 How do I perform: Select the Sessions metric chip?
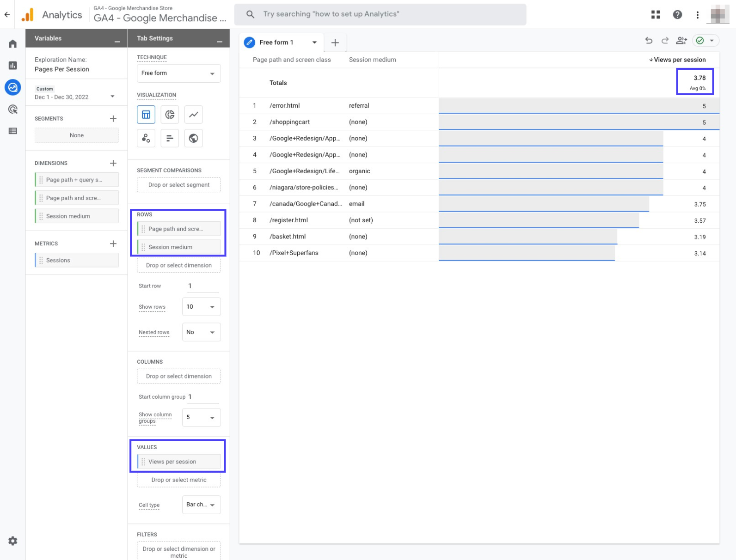point(76,260)
